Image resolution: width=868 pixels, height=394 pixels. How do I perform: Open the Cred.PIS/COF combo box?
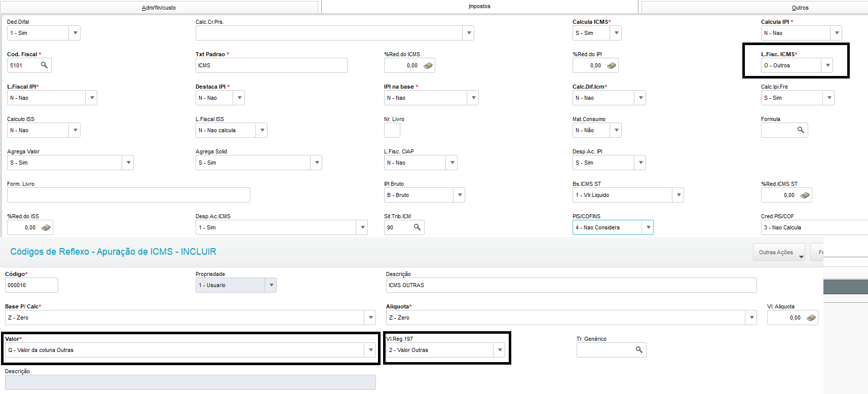pos(814,227)
